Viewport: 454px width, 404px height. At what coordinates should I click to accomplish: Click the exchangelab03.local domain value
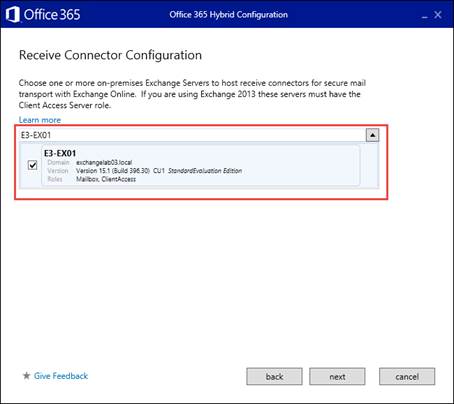(104, 163)
